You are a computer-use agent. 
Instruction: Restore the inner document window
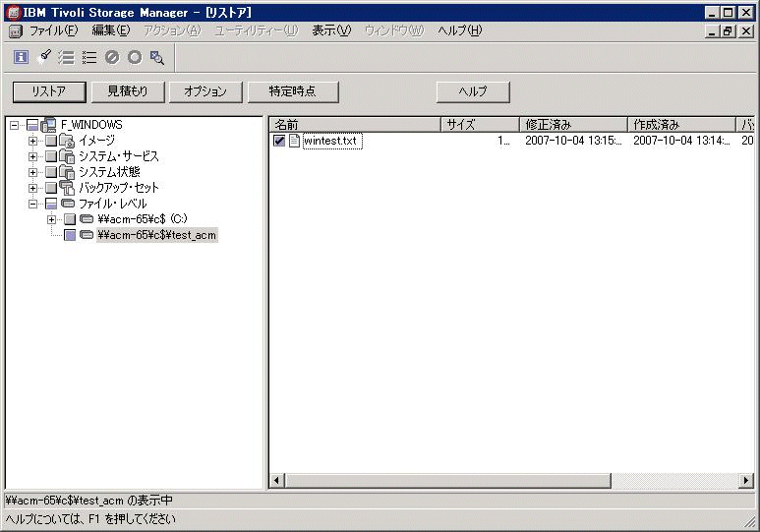click(728, 31)
